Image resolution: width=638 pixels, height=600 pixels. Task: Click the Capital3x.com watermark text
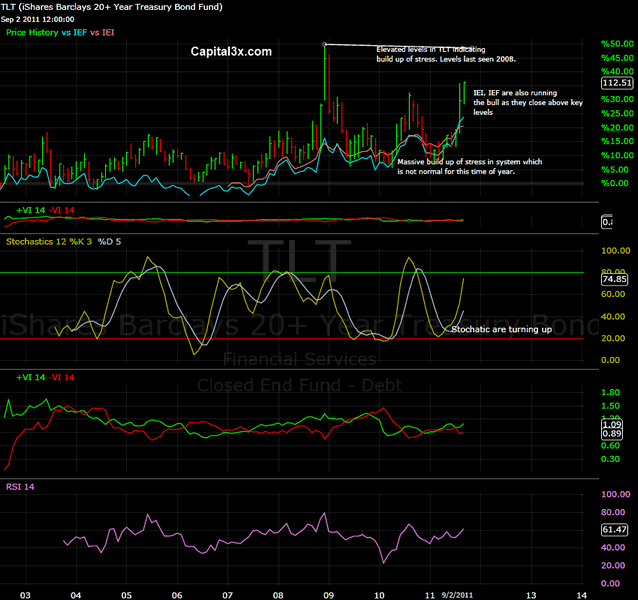coord(231,50)
